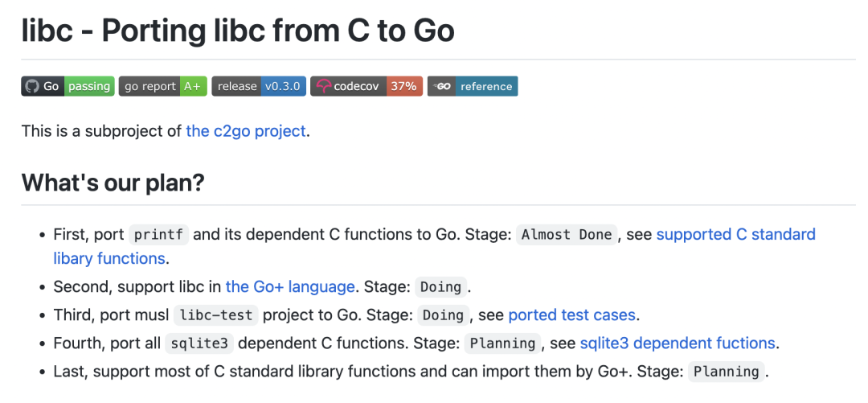Open the Go+ language link
The image size is (868, 403).
290,286
